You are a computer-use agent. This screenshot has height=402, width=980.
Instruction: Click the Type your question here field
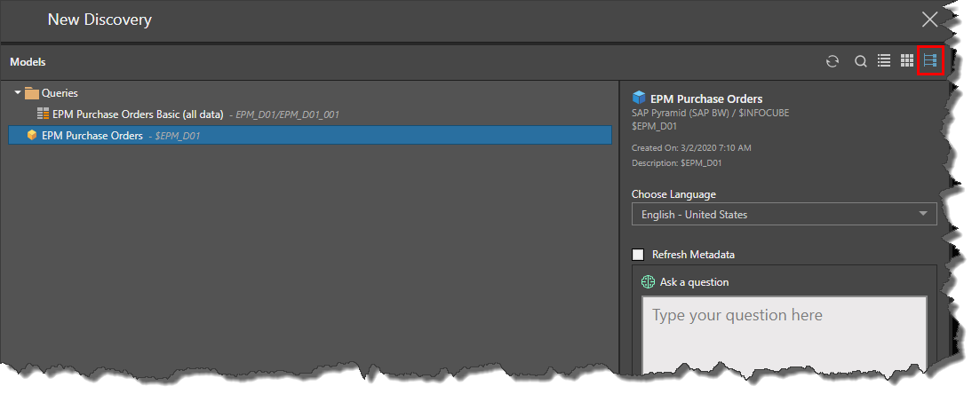click(784, 335)
